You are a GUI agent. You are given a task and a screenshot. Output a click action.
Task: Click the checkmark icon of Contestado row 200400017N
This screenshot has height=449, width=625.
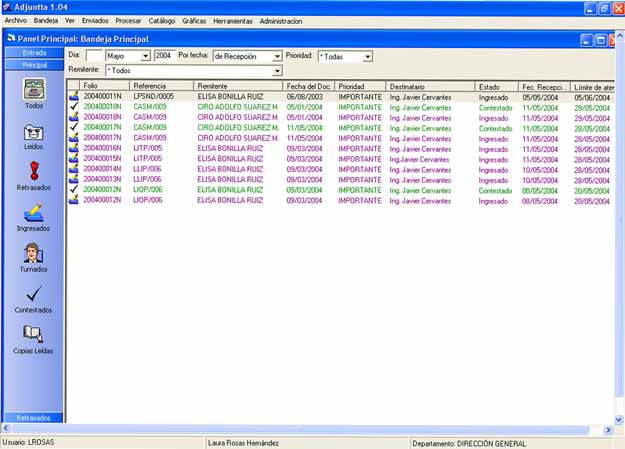pos(74,127)
